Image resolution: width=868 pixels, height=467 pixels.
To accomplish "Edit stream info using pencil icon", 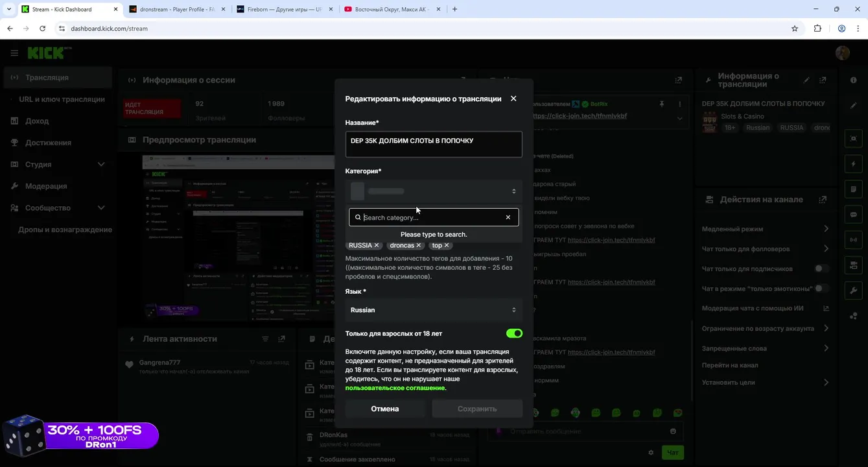I will 806,80.
